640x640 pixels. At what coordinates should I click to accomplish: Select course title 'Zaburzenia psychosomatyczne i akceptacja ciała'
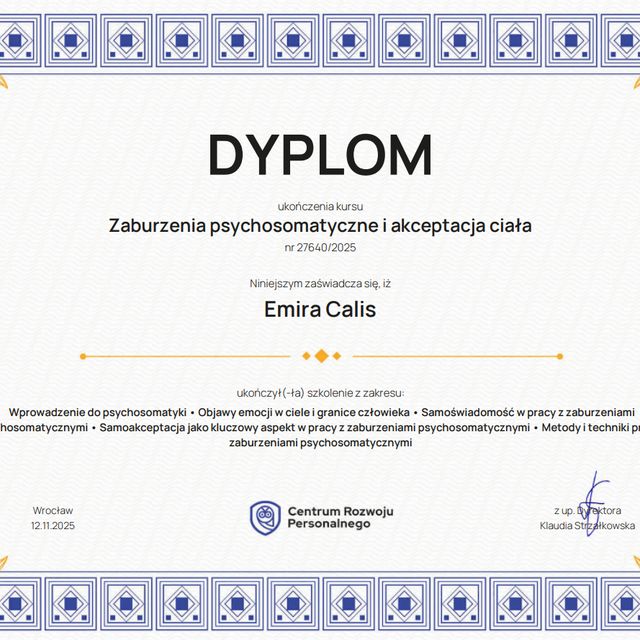click(320, 226)
